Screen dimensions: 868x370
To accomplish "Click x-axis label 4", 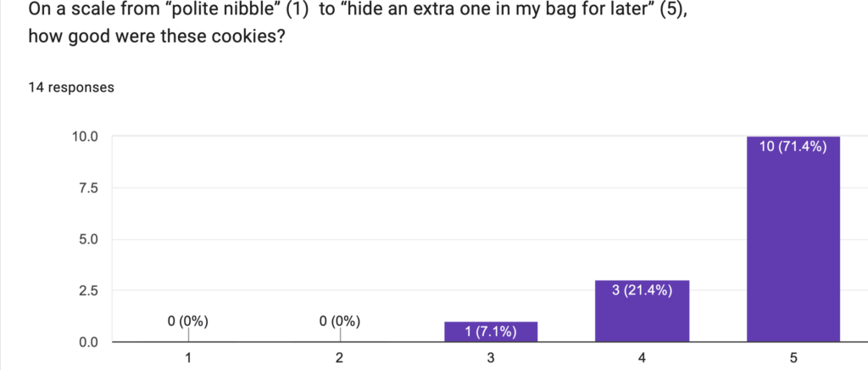I will (643, 358).
